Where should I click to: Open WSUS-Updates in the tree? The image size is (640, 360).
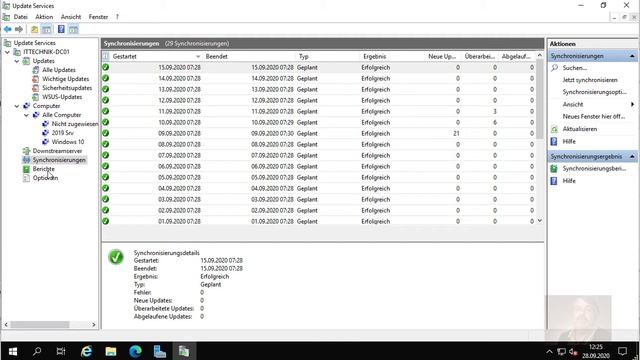click(62, 97)
